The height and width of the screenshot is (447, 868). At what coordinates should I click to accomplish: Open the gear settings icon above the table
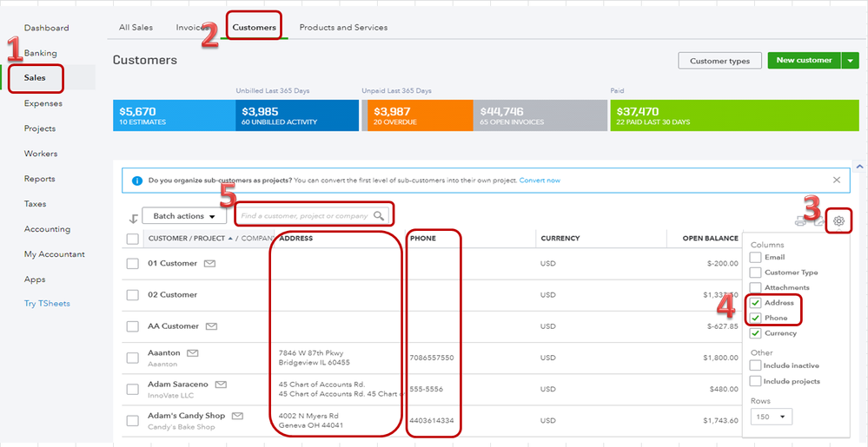838,221
